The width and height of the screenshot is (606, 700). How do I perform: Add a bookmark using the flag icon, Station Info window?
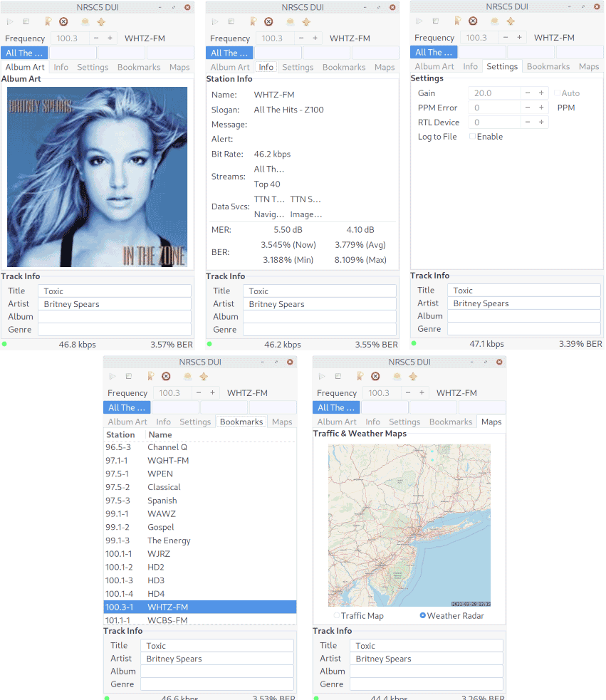[254, 21]
